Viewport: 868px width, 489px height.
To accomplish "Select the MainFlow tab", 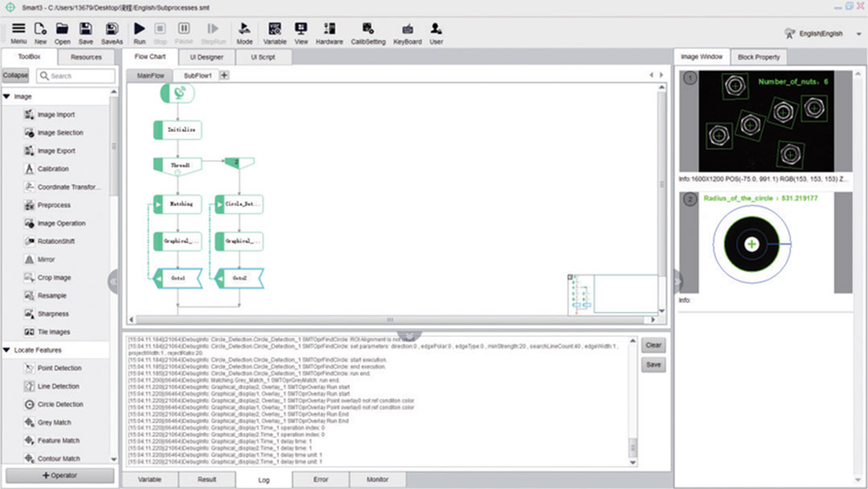I will pos(150,76).
